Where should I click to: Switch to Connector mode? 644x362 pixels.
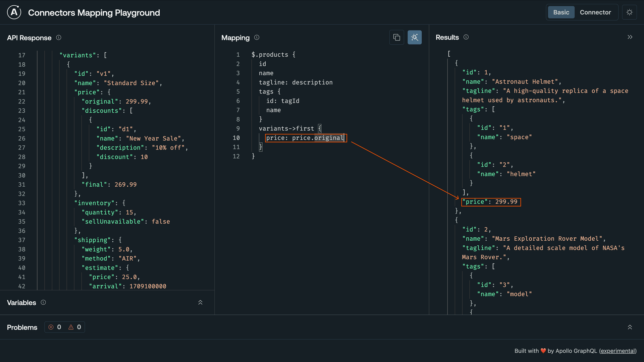pos(595,12)
